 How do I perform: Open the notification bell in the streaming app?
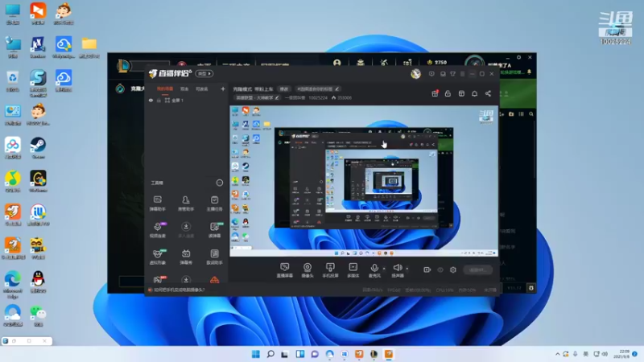[x=474, y=93]
